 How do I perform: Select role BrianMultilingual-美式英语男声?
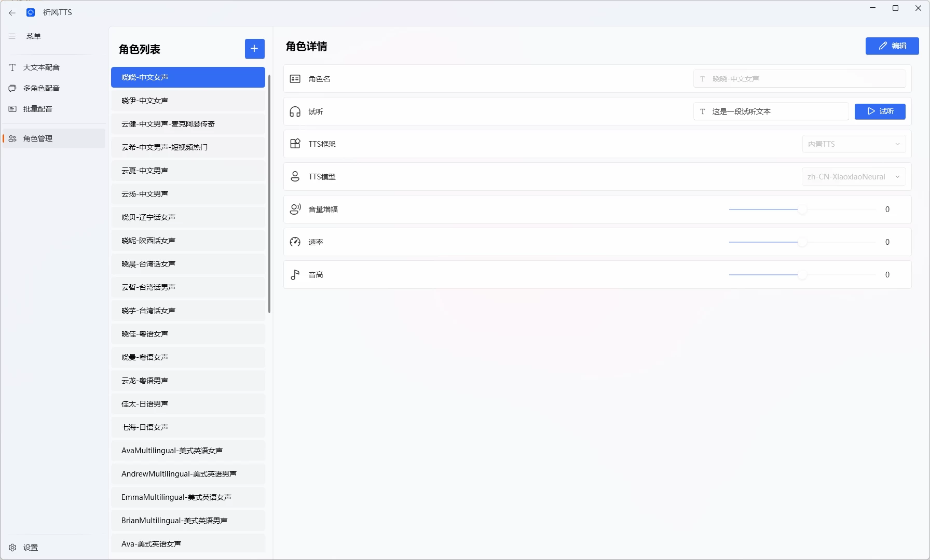pyautogui.click(x=188, y=521)
